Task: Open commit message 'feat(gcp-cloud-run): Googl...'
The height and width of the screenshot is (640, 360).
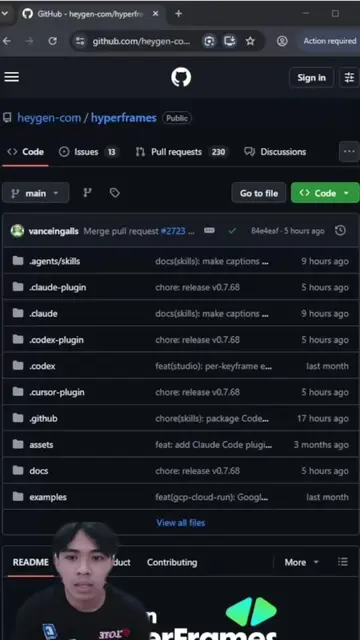Action: pos(212,497)
